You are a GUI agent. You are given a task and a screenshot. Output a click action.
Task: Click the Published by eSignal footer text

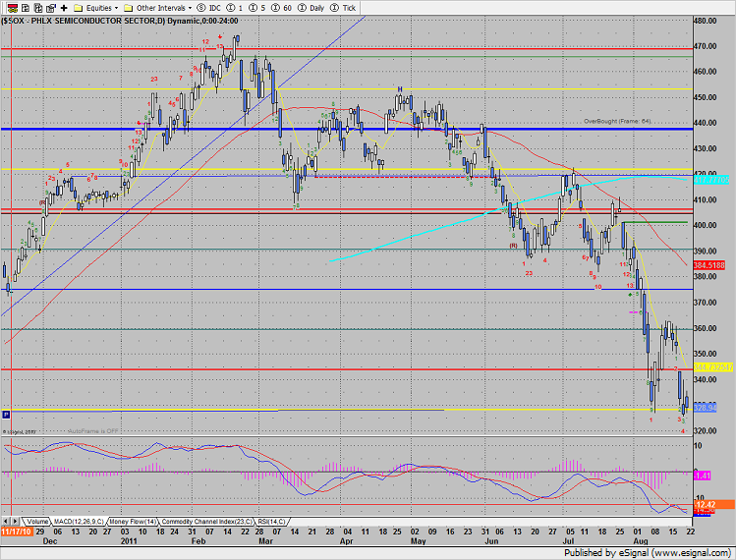(x=648, y=552)
